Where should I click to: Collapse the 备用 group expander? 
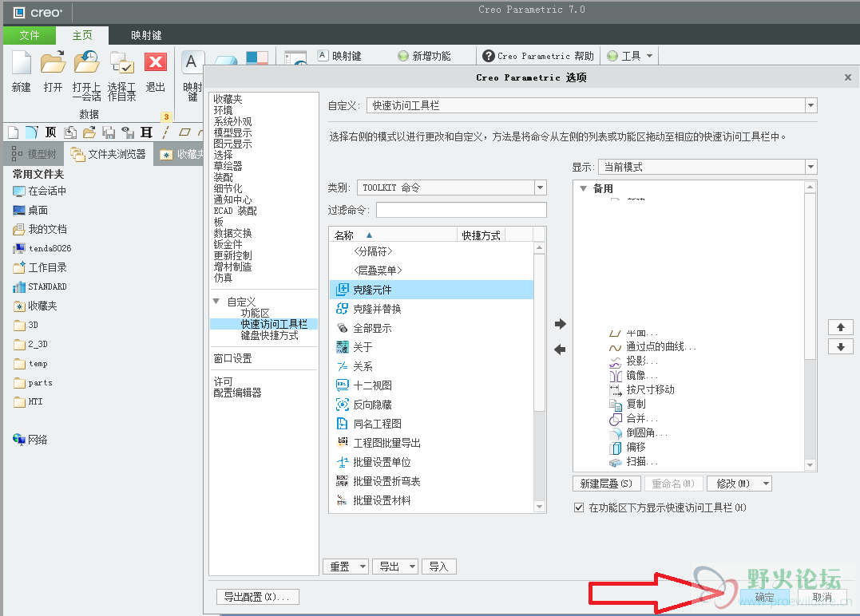(583, 188)
